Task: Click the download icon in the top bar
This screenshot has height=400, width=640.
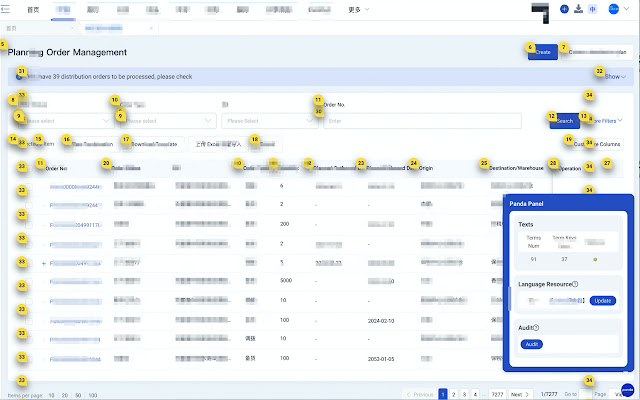Action: point(578,9)
